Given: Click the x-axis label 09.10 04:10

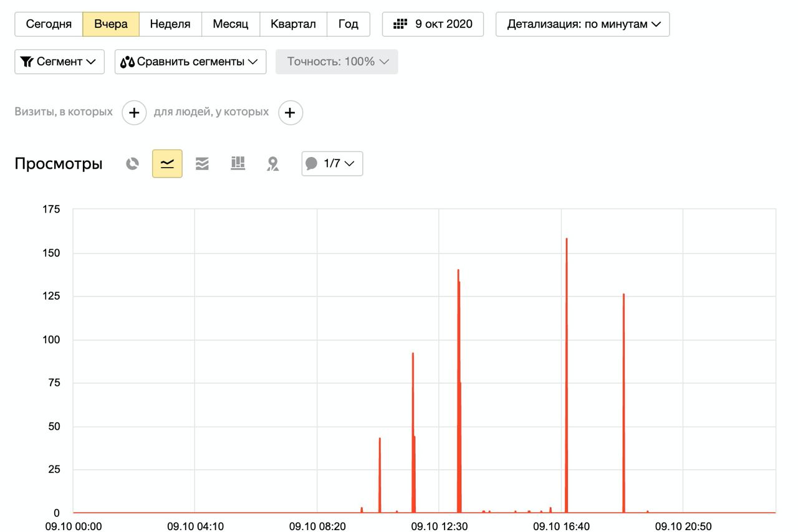Looking at the screenshot, I should pos(195,526).
